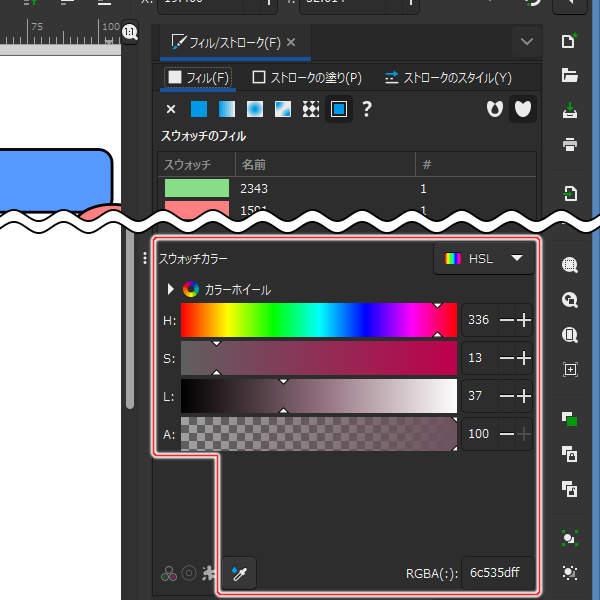Set nonzero fill rule solid heart icon
This screenshot has width=600, height=600.
[523, 109]
